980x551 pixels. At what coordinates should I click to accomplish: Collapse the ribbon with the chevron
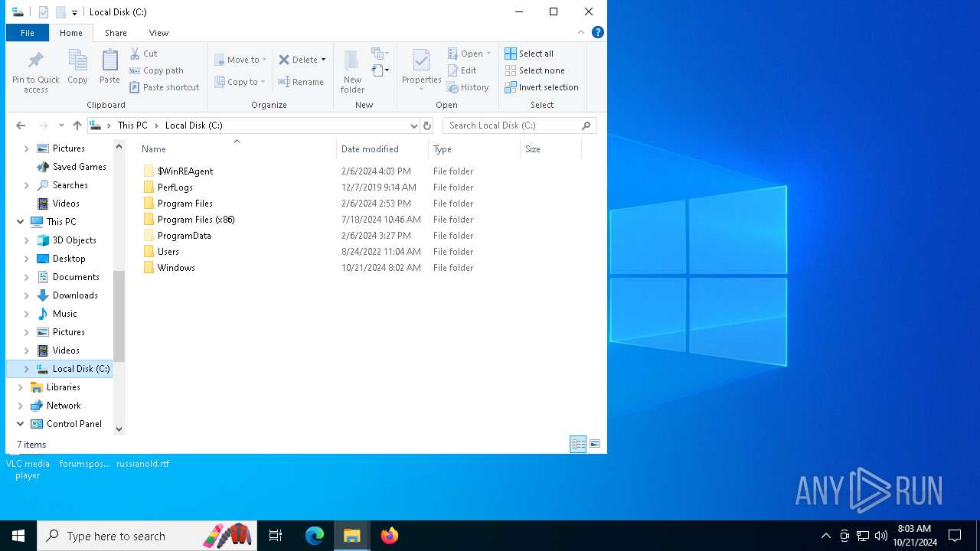pos(581,32)
